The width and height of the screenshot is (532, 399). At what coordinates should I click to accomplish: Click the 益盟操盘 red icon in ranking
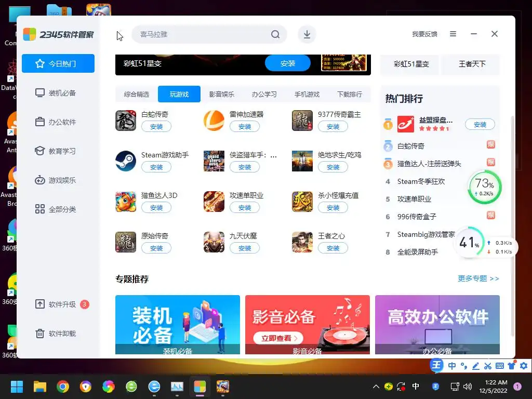(x=406, y=124)
